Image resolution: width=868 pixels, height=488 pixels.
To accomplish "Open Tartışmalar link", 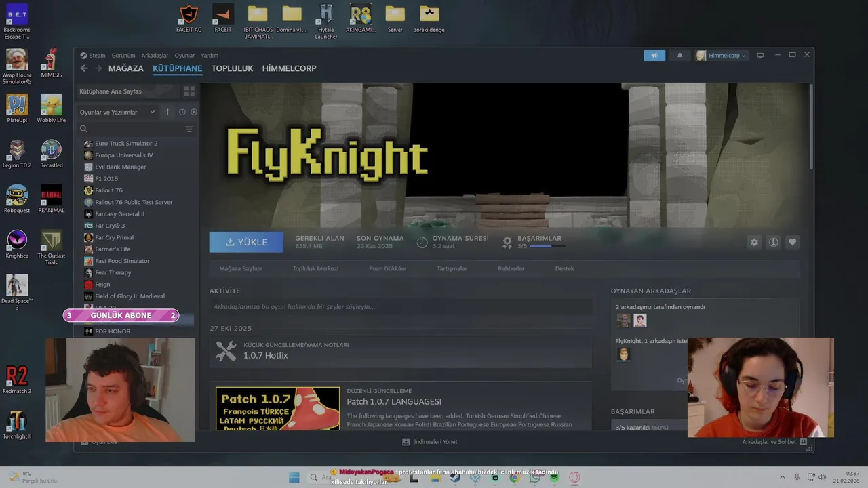I will tap(452, 268).
